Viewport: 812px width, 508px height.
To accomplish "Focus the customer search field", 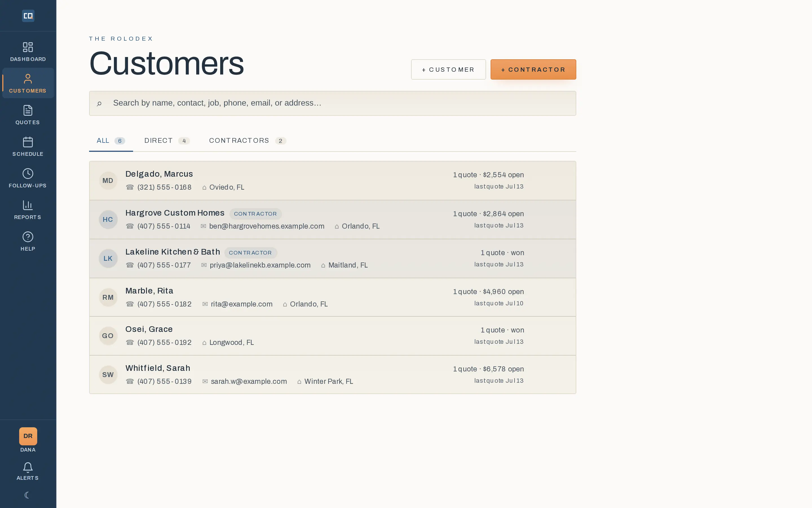I will pos(332,103).
